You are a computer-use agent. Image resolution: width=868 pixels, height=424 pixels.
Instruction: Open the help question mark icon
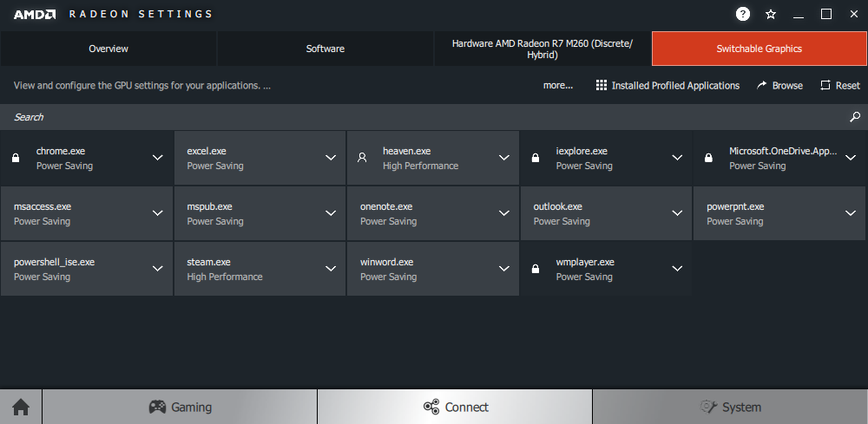coord(743,14)
